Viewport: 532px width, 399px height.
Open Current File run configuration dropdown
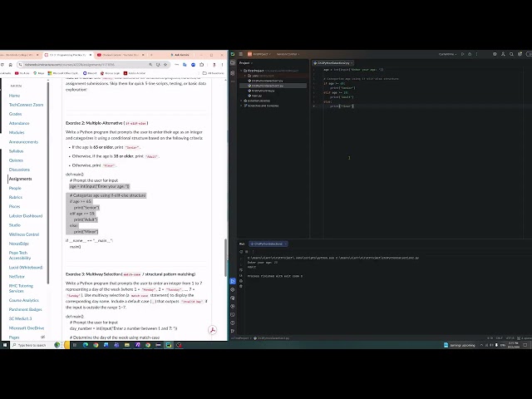pos(447,54)
